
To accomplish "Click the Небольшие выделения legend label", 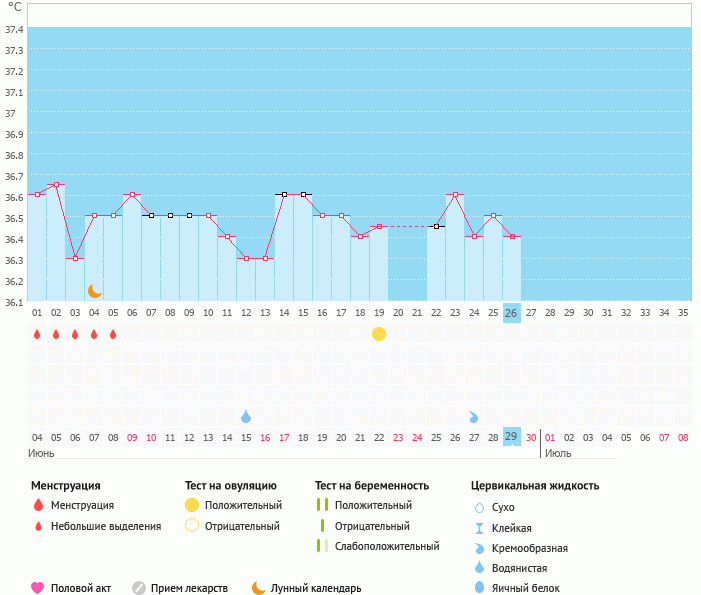I will coord(106,526).
